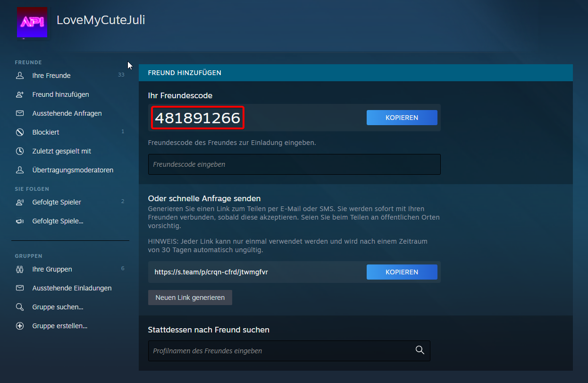Click the megaphone icon for Gefolgte Spiele
This screenshot has height=383, width=588.
20,221
